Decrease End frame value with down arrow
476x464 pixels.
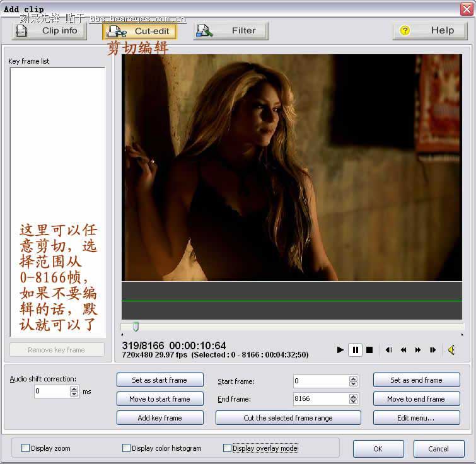[353, 402]
